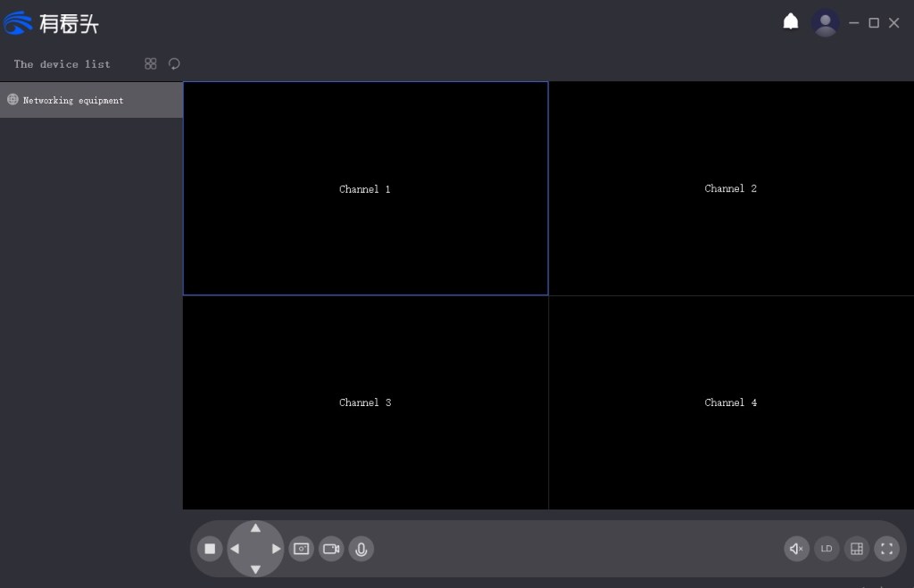Viewport: 914px width, 588px height.
Task: Open notifications bell
Action: click(x=791, y=22)
